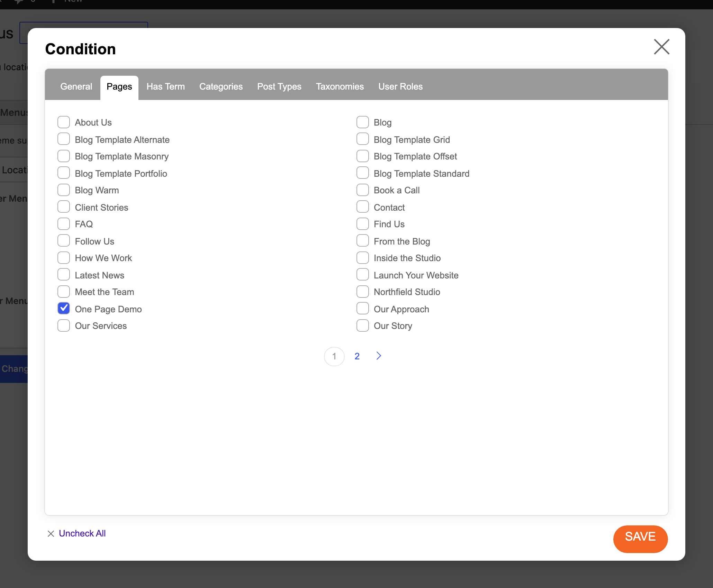Enable the Blog Template Offset checkbox
The image size is (713, 588).
[362, 156]
